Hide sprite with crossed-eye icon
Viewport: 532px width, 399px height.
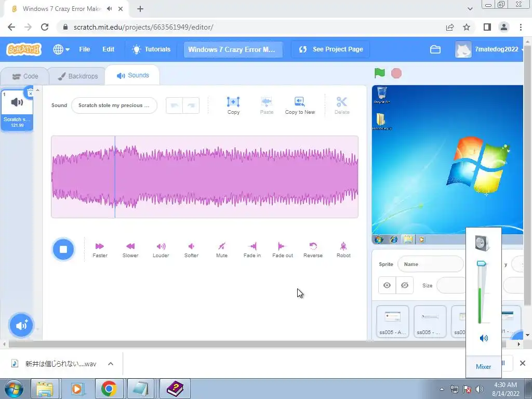tap(405, 285)
